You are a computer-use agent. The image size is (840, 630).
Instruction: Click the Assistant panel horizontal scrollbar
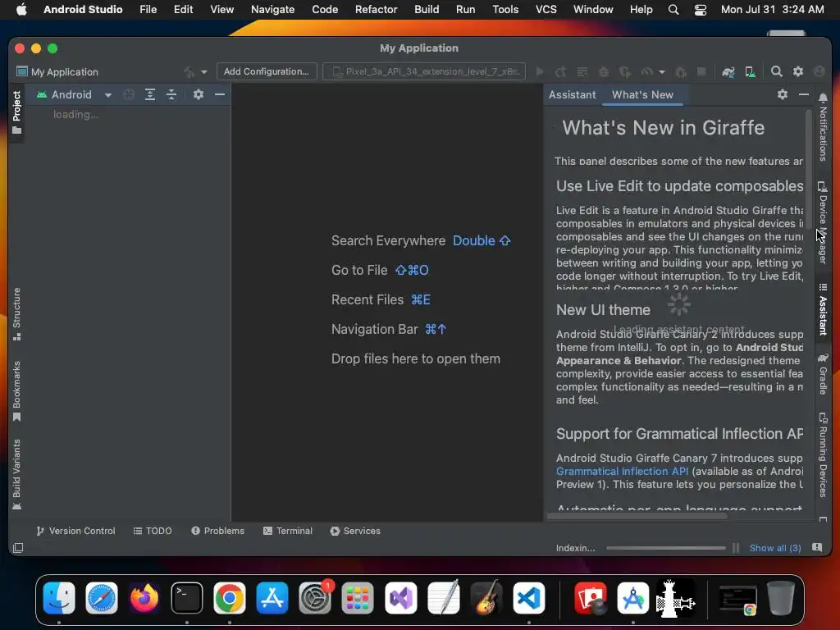tap(637, 517)
